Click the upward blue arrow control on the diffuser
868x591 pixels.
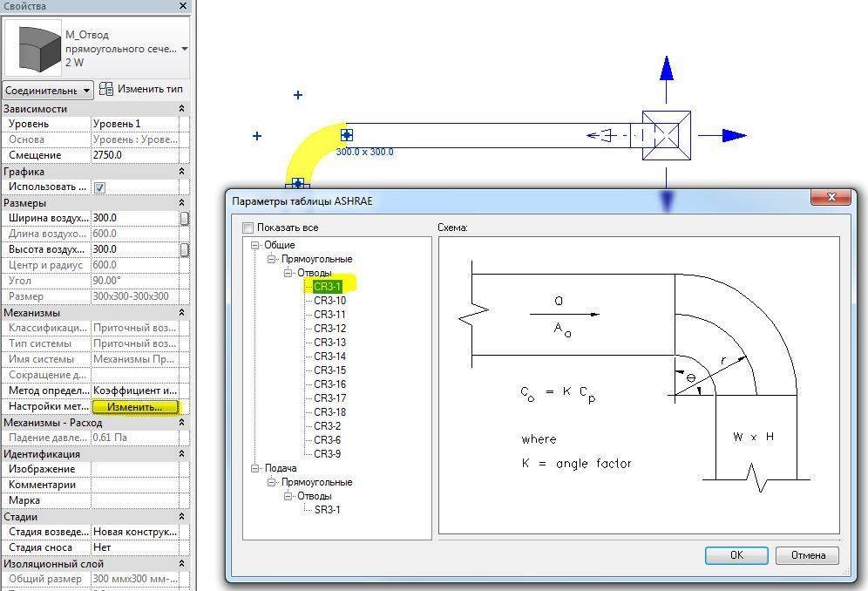[x=667, y=71]
